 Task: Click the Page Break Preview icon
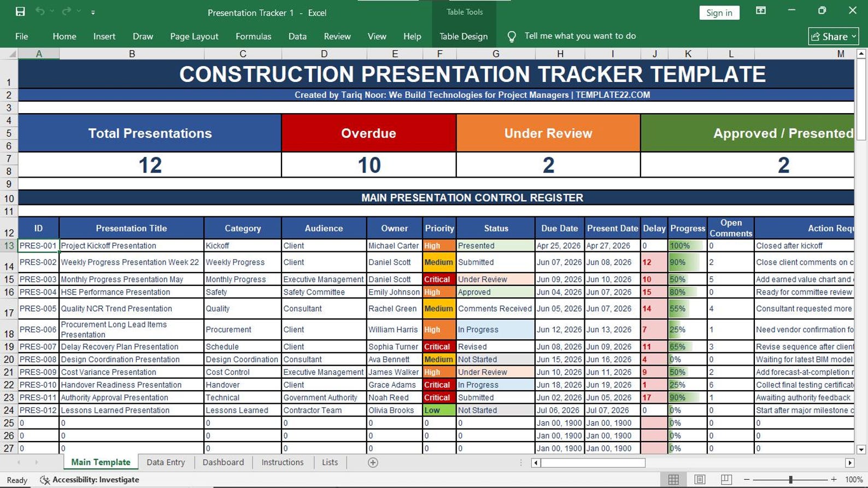[x=726, y=479]
